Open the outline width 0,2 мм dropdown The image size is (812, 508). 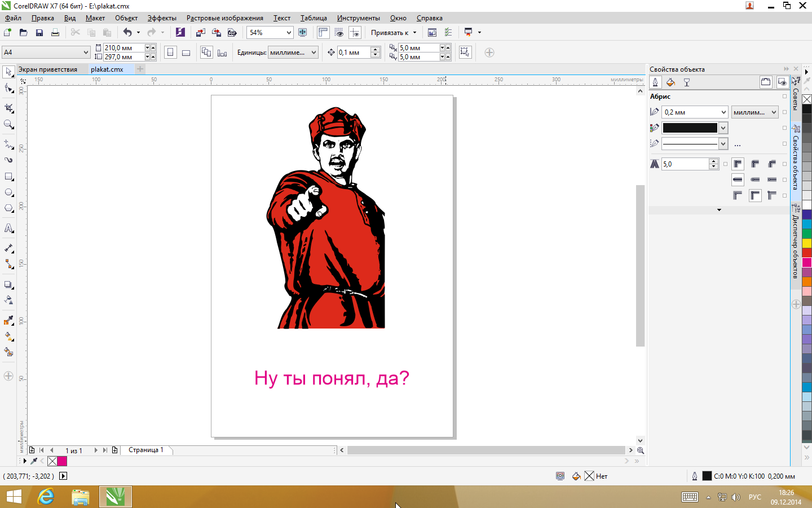click(723, 112)
